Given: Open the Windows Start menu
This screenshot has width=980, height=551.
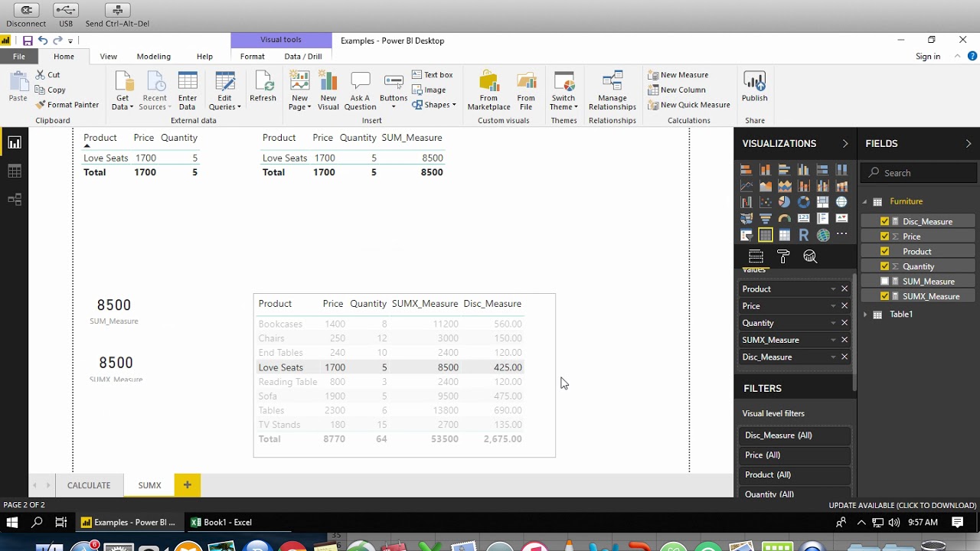Looking at the screenshot, I should pyautogui.click(x=12, y=523).
